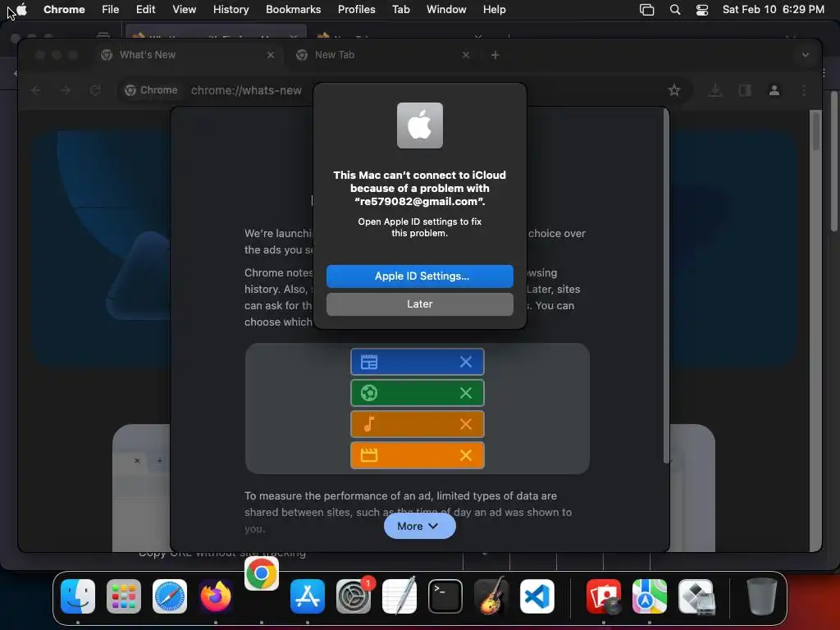Open the Chrome three-dot menu
840x630 pixels.
point(804,90)
